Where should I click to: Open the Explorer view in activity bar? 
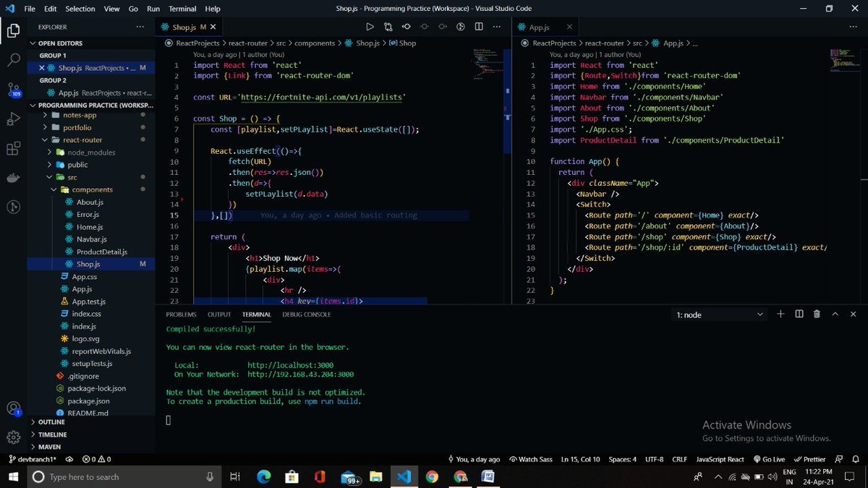pyautogui.click(x=13, y=30)
